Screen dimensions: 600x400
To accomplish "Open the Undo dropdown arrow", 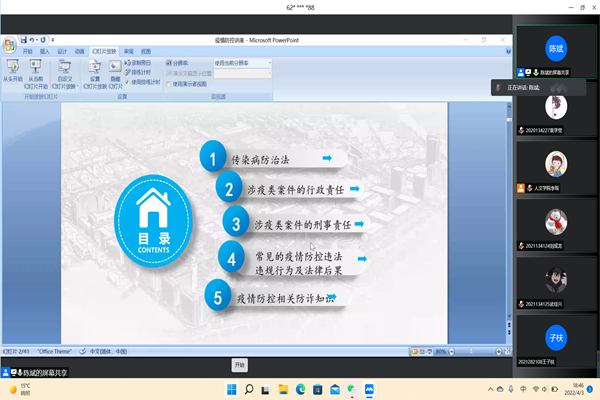I will (x=38, y=40).
